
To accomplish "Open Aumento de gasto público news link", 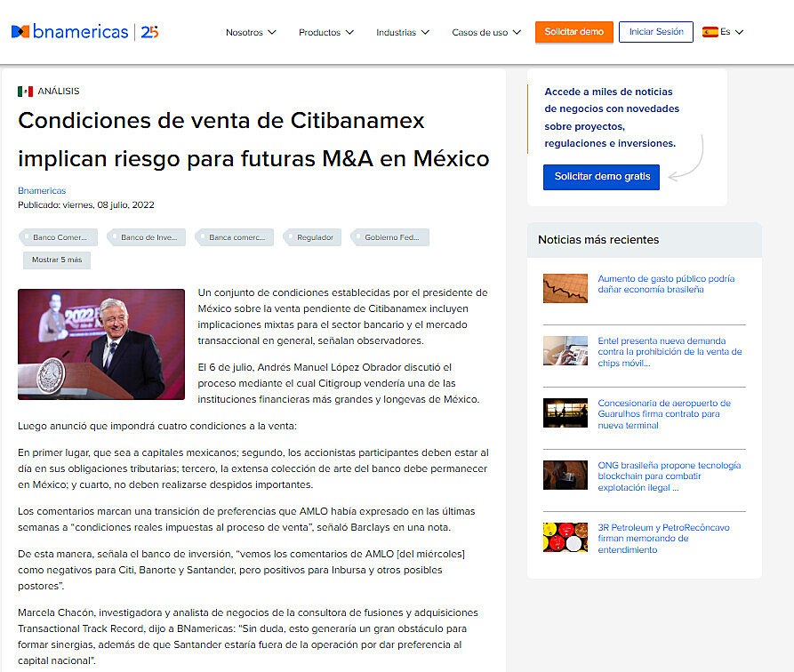I will tap(666, 284).
